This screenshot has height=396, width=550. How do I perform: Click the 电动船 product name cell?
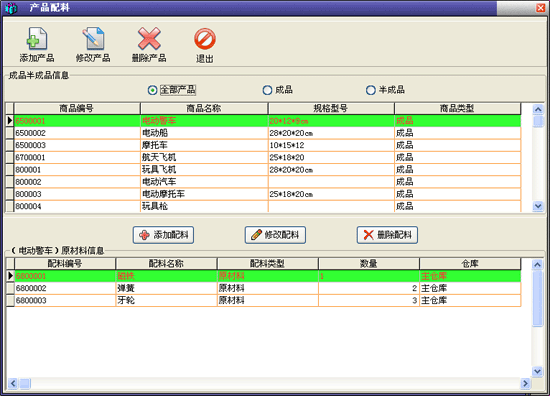[x=204, y=133]
